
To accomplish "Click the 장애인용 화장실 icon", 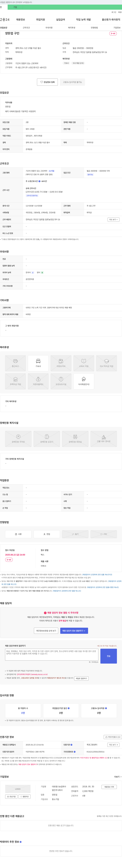I will tap(75, 439).
